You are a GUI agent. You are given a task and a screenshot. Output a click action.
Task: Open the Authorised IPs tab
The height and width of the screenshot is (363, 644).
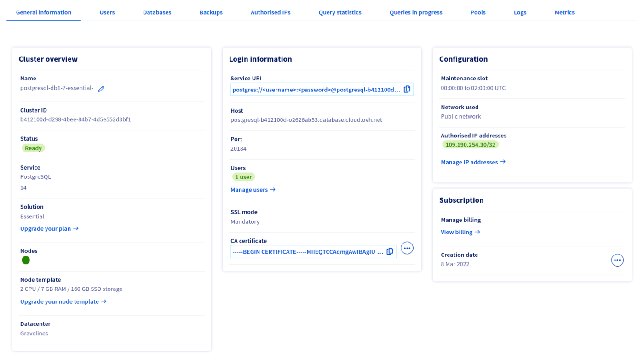tap(270, 12)
